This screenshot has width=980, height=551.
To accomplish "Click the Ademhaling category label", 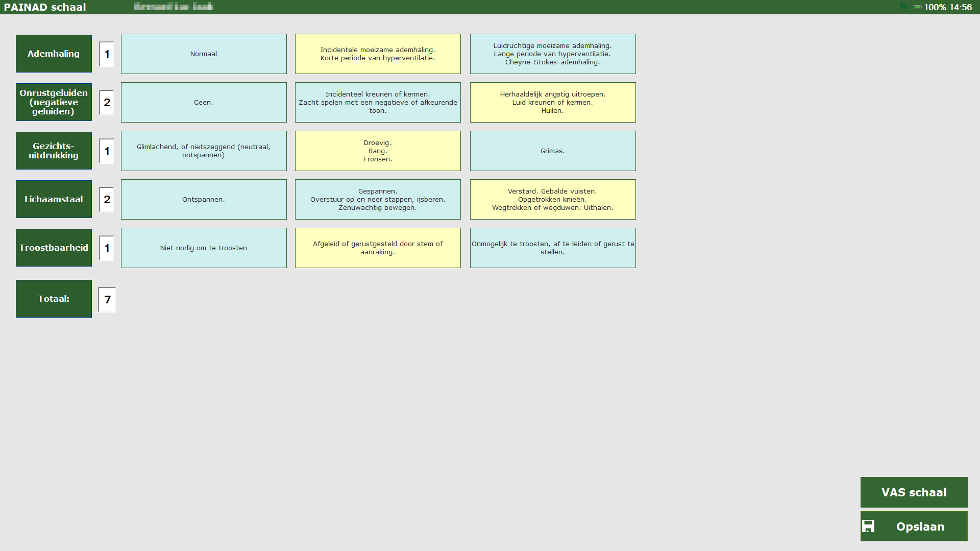I will (54, 54).
